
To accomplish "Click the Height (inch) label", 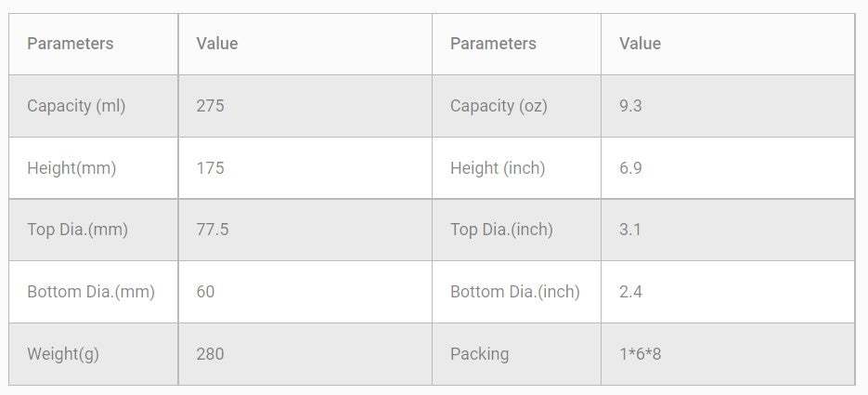I will (498, 168).
